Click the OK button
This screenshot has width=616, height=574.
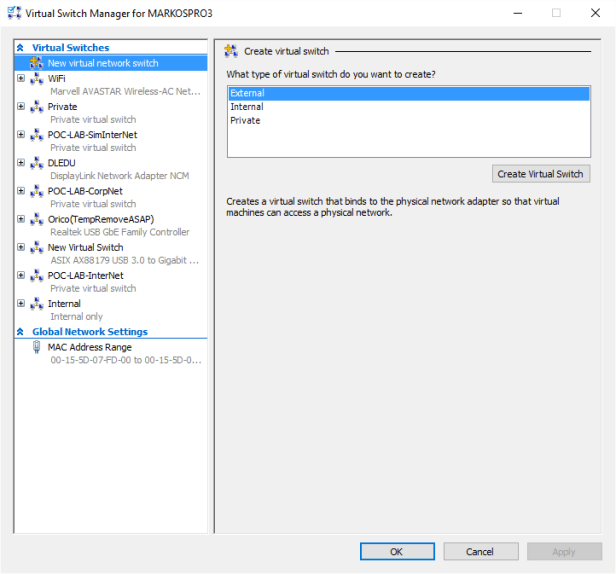point(396,551)
